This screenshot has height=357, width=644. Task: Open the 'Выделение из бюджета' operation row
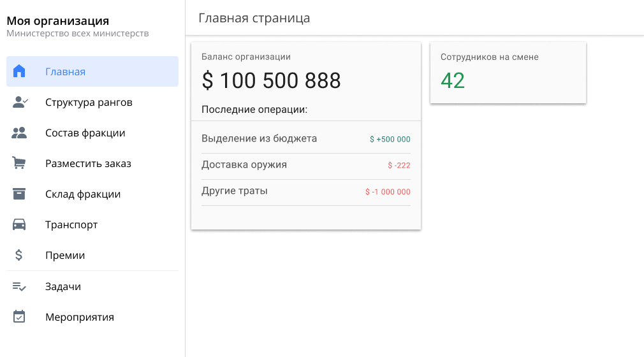(259, 138)
